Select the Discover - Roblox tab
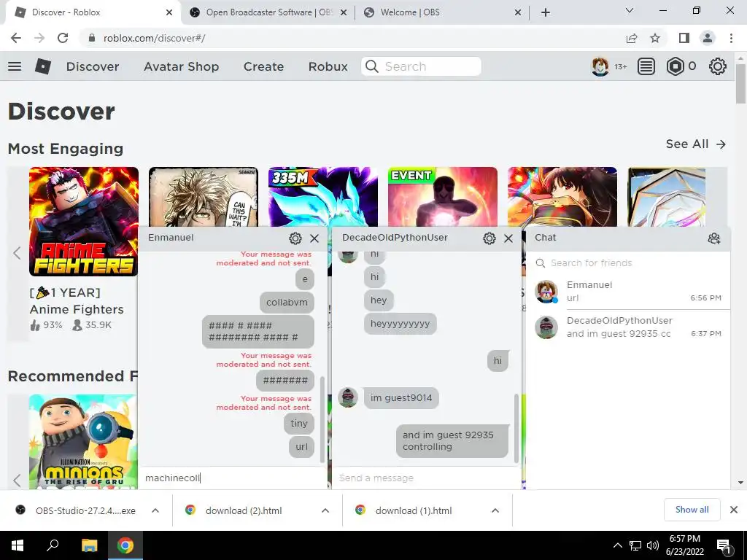Viewport: 747px width, 560px height. coord(93,12)
